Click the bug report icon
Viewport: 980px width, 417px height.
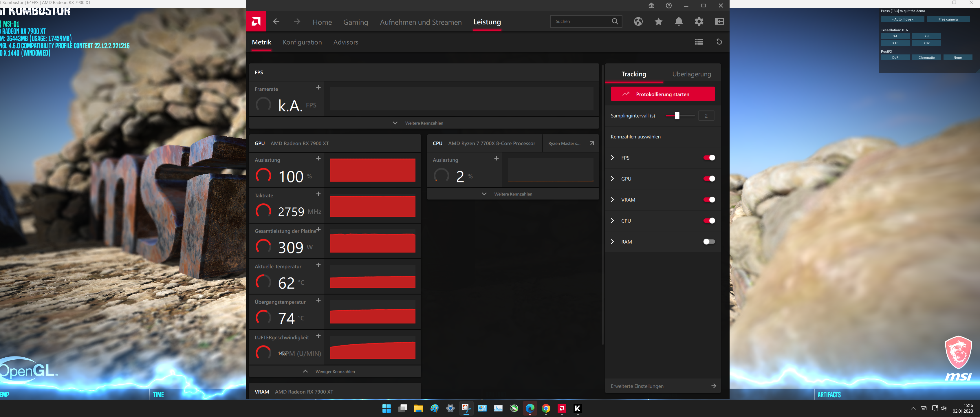[x=651, y=6]
